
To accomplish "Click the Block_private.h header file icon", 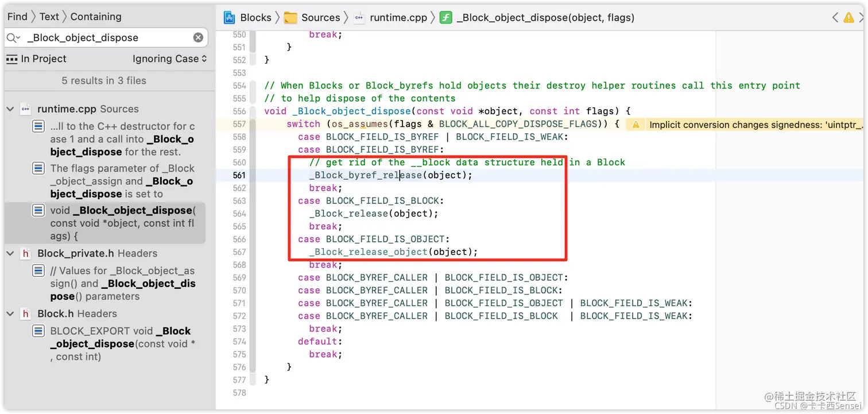I will pos(25,253).
